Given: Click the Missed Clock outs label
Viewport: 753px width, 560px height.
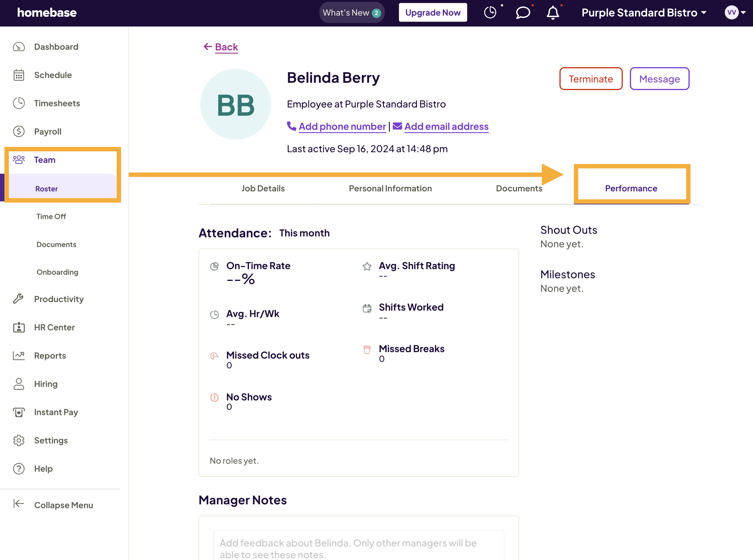Looking at the screenshot, I should [267, 355].
